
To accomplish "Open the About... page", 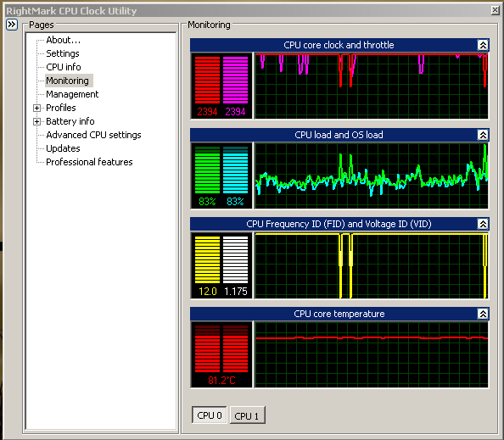I will (63, 40).
